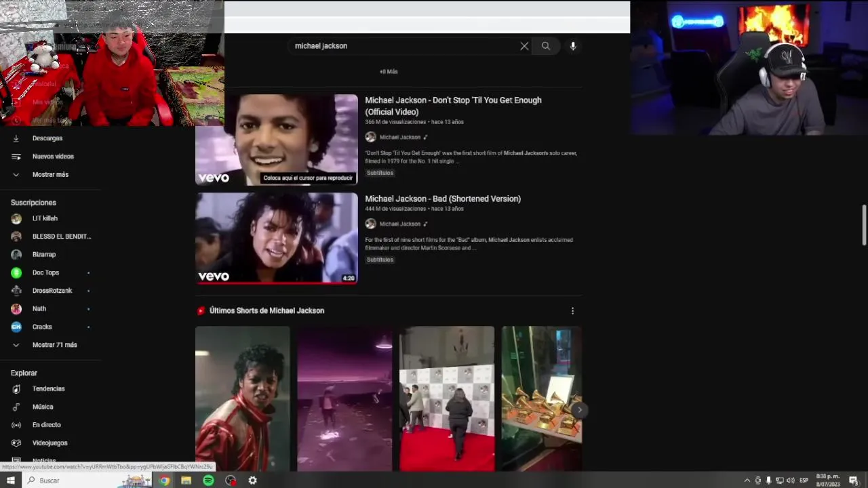Show hidden system tray icons
This screenshot has height=488, width=868.
click(x=747, y=481)
